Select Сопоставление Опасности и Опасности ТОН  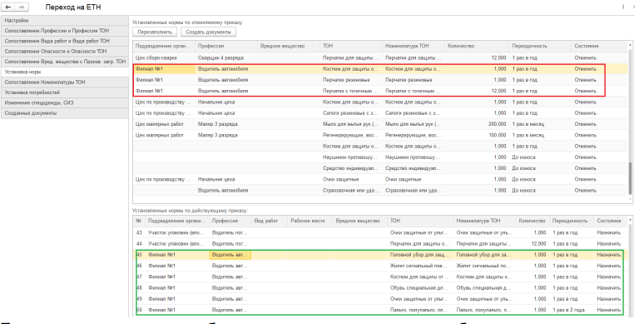click(x=65, y=52)
